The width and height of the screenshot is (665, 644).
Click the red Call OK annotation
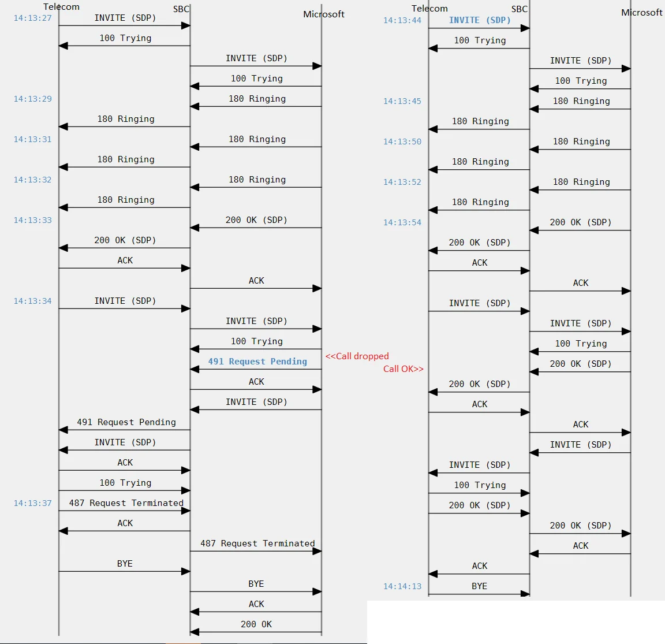point(403,368)
